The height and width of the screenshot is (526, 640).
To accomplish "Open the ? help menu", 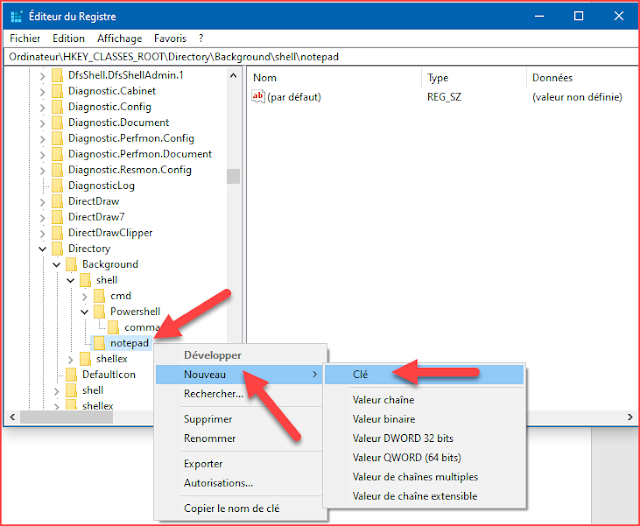I will [201, 38].
